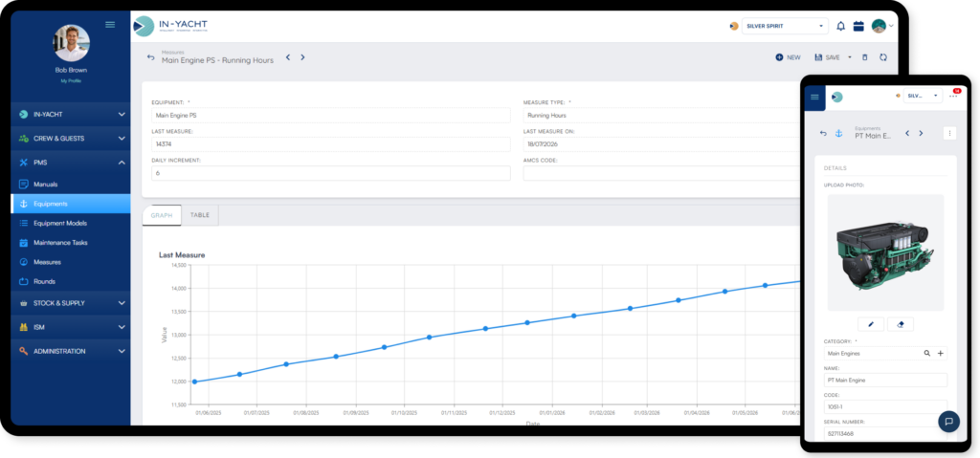The height and width of the screenshot is (458, 980).
Task: Collapse the sidebar with the hamburger icon
Action: 110,24
